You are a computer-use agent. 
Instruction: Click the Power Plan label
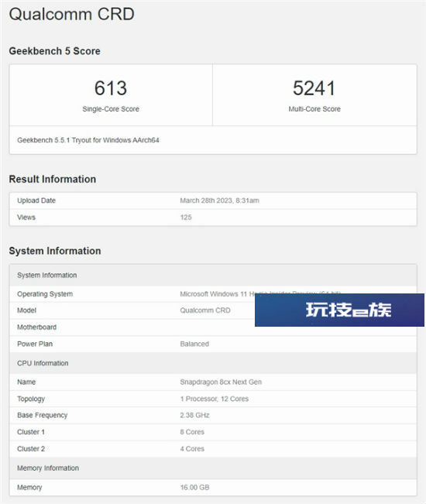pos(35,344)
